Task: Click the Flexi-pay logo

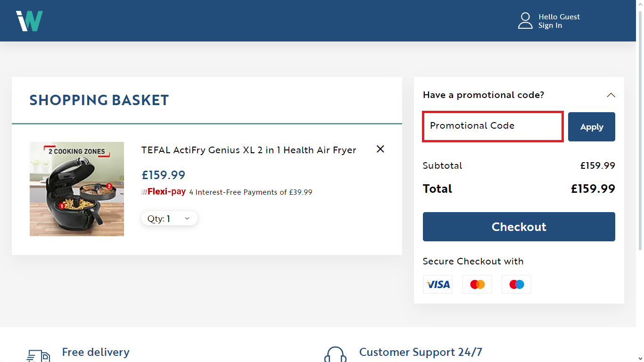Action: point(163,191)
